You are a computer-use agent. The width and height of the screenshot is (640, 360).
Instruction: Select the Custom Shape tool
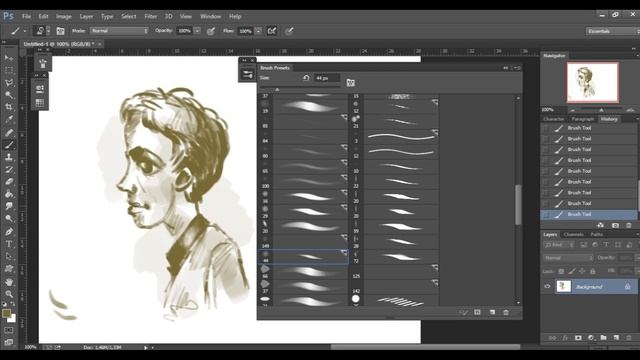pos(9,269)
